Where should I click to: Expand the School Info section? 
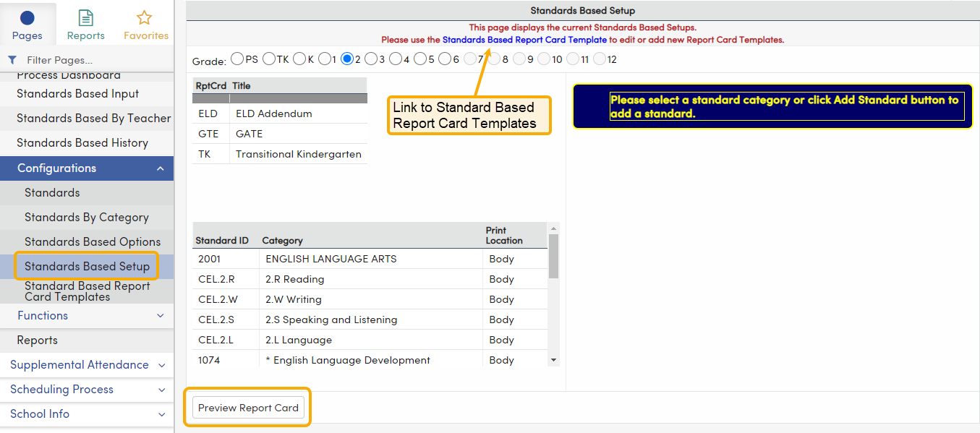coord(87,413)
